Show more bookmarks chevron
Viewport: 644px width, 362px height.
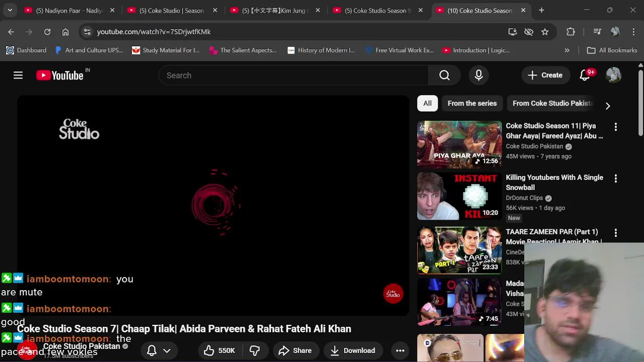[x=567, y=50]
